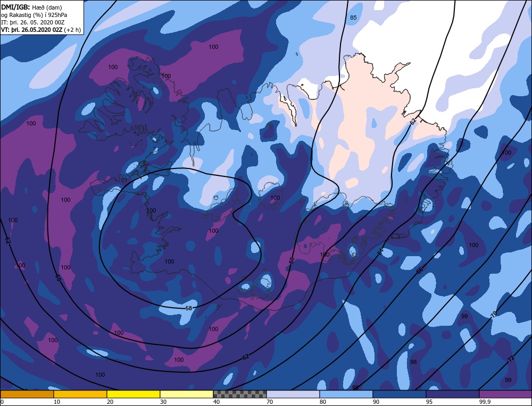
Task: Click the legend tick label '99.9'
Action: coord(484,402)
